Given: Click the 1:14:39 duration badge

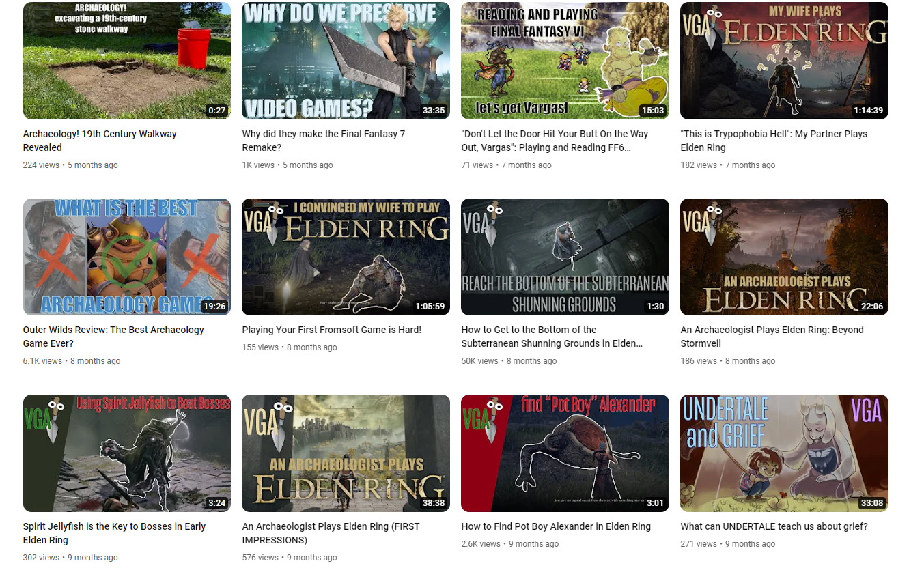Looking at the screenshot, I should tap(868, 111).
